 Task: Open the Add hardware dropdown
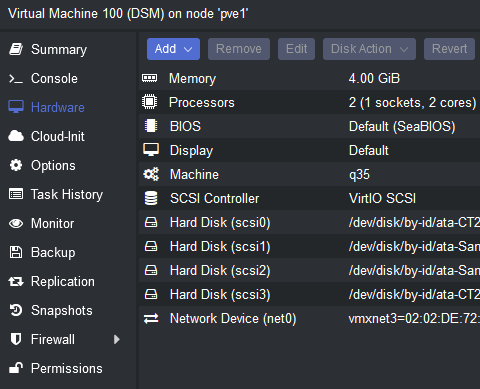pos(173,49)
